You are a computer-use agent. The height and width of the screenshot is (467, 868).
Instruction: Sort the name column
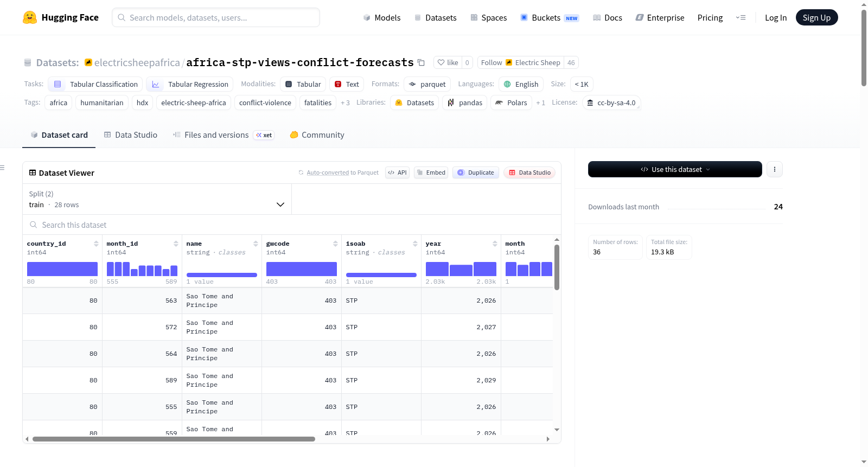coord(256,244)
